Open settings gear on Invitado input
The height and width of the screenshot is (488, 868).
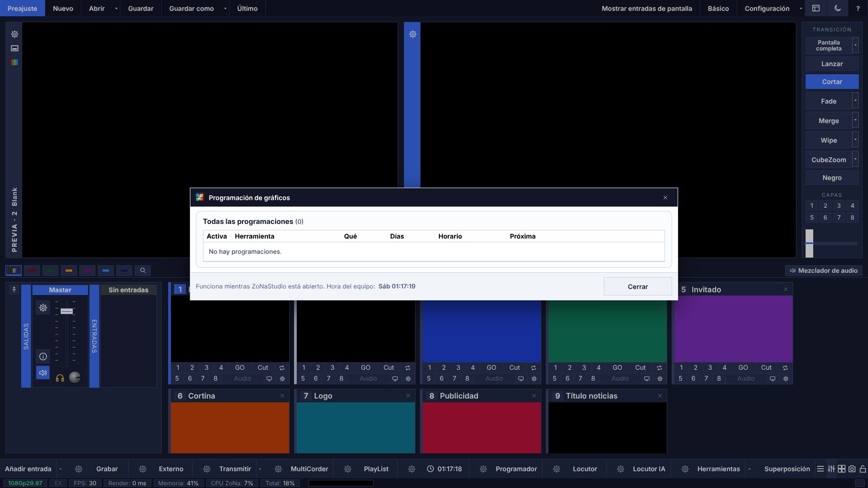(x=786, y=378)
